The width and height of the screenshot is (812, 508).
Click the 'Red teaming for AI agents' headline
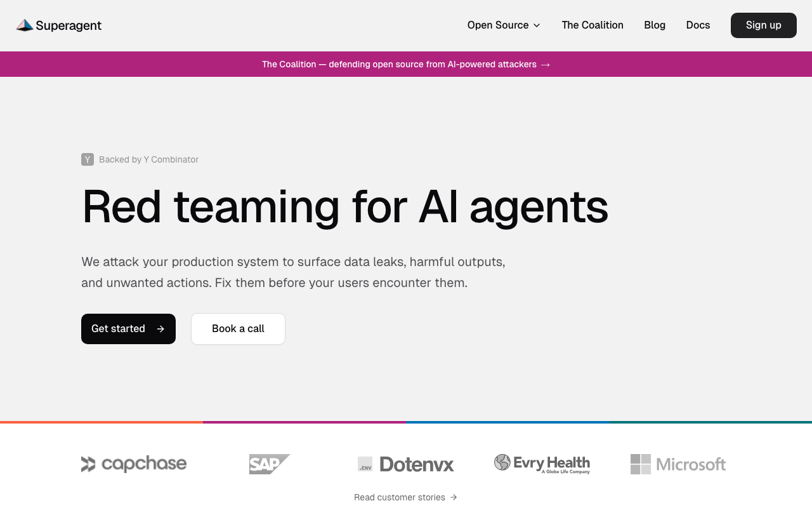(345, 206)
